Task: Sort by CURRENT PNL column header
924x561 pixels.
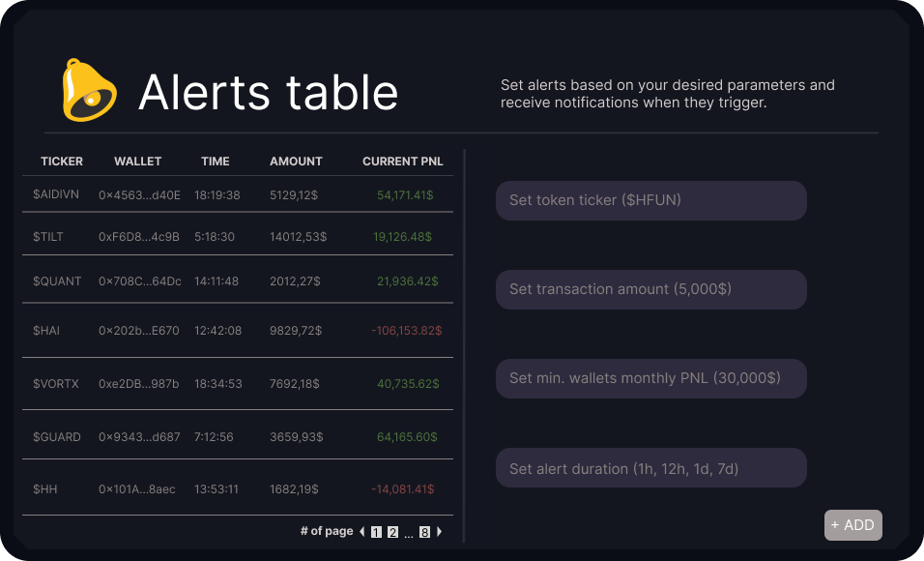Action: [402, 162]
